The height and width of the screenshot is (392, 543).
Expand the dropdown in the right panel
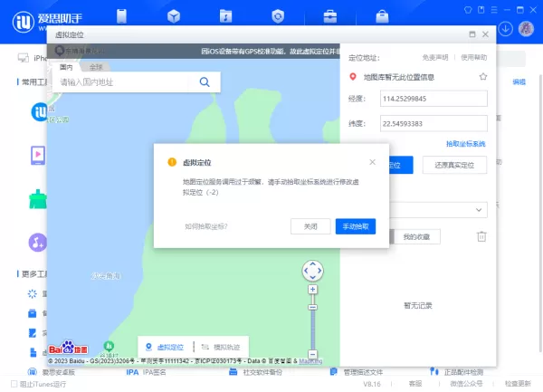(x=479, y=210)
